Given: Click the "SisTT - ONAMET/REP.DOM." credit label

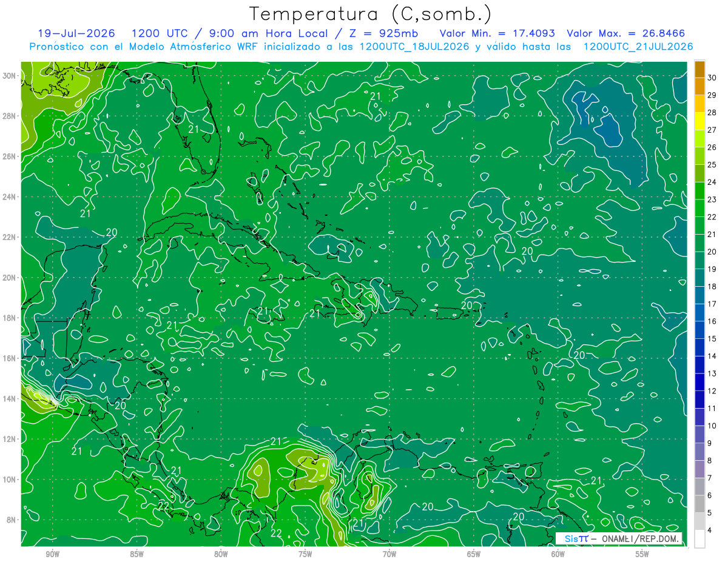Looking at the screenshot, I should coord(619,538).
